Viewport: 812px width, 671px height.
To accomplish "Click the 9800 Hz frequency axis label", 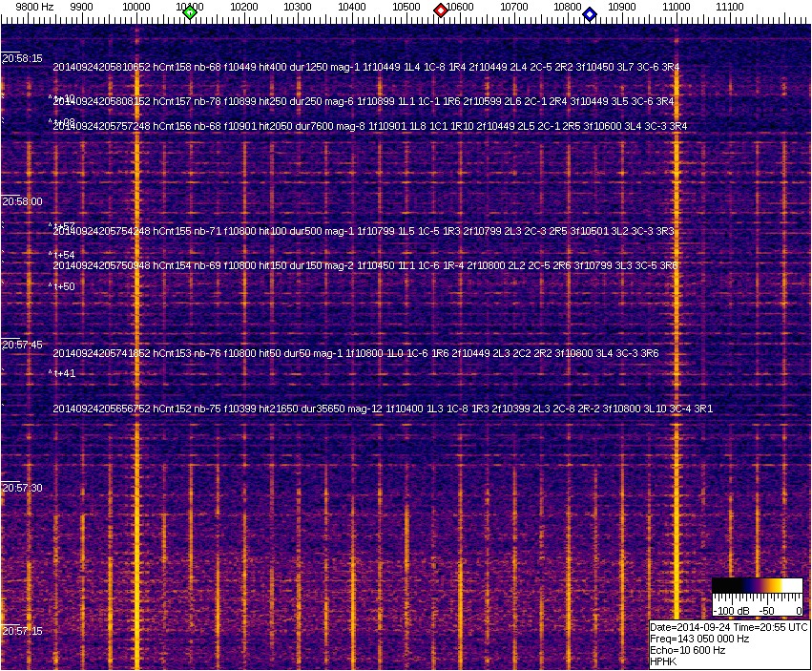I will click(x=34, y=7).
